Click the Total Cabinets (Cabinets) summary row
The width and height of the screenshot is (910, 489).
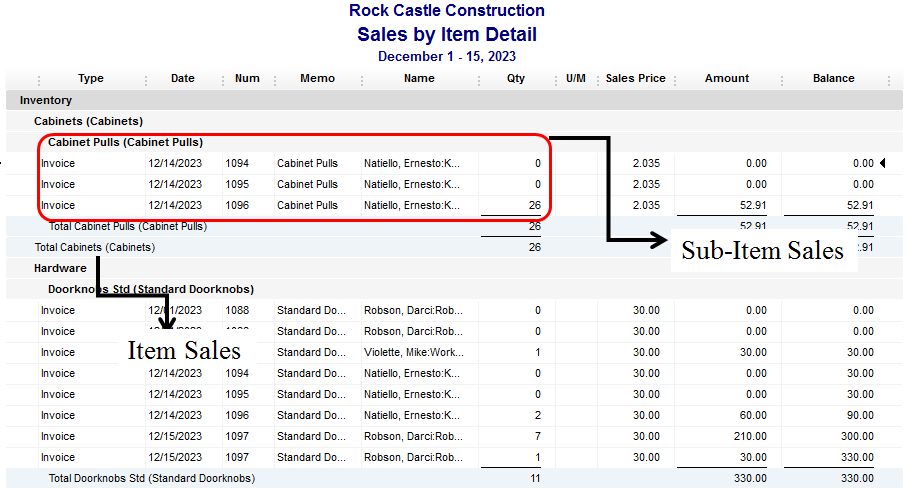(x=95, y=247)
